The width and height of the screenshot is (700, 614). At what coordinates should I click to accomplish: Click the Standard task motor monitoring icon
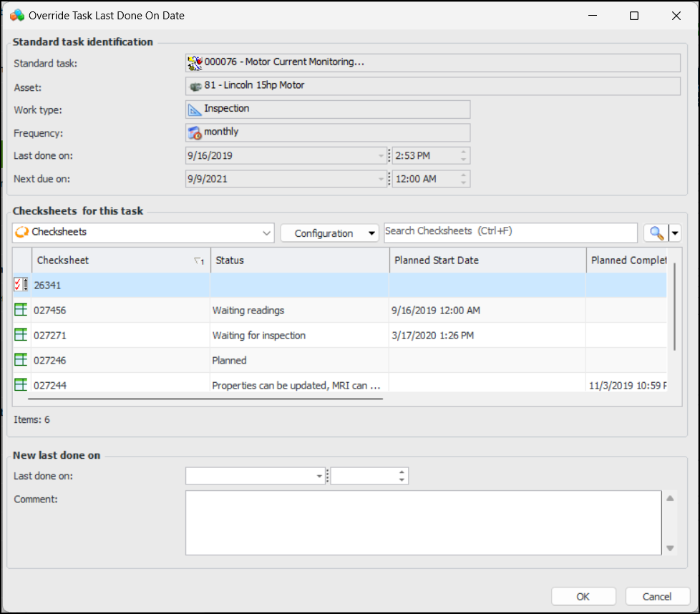pyautogui.click(x=195, y=63)
